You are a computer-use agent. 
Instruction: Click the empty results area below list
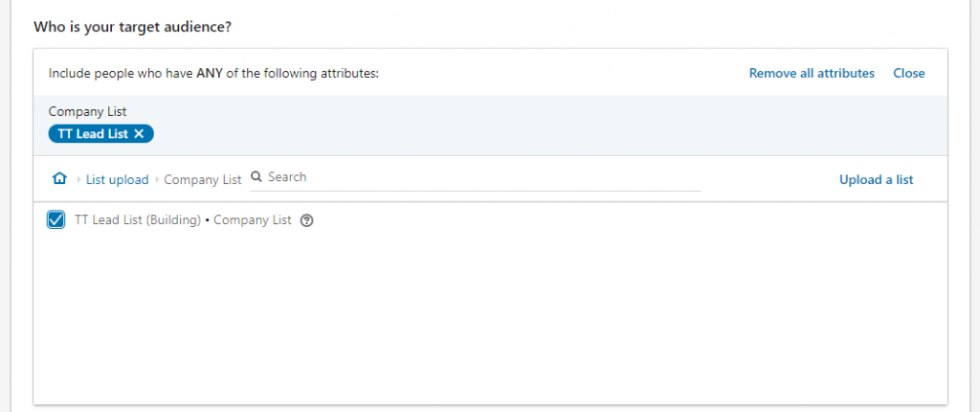[490, 319]
